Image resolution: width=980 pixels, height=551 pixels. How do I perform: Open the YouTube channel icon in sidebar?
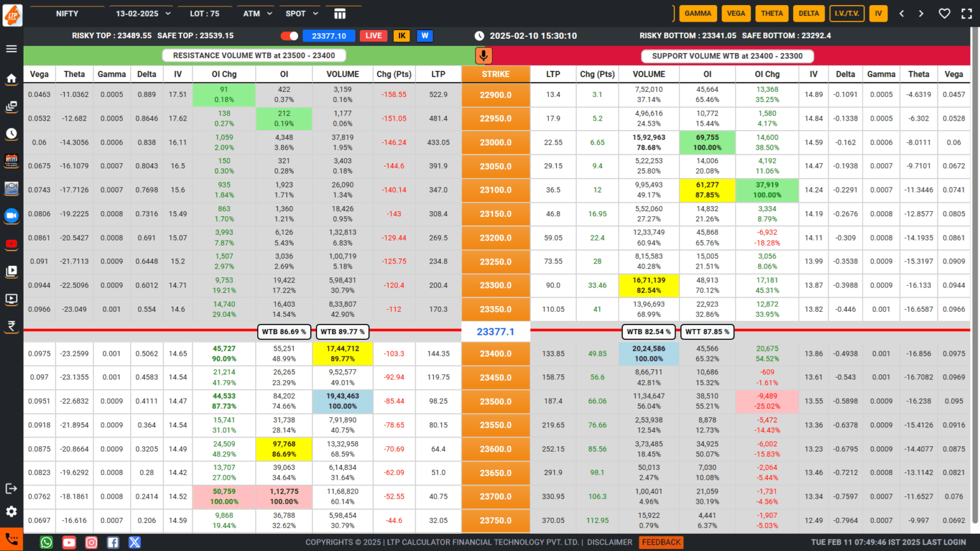click(x=11, y=244)
